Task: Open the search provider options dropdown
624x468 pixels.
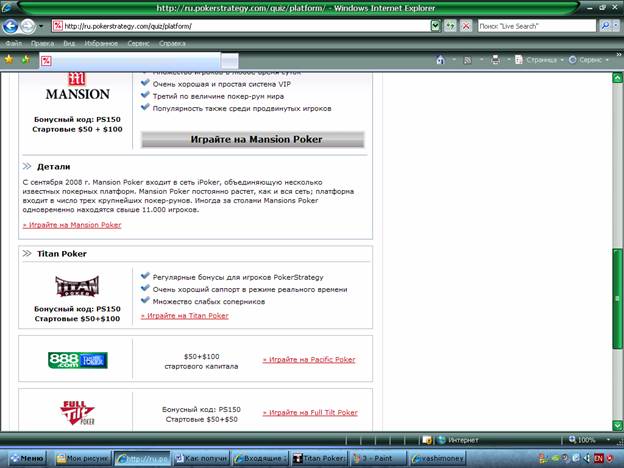Action: (616, 26)
